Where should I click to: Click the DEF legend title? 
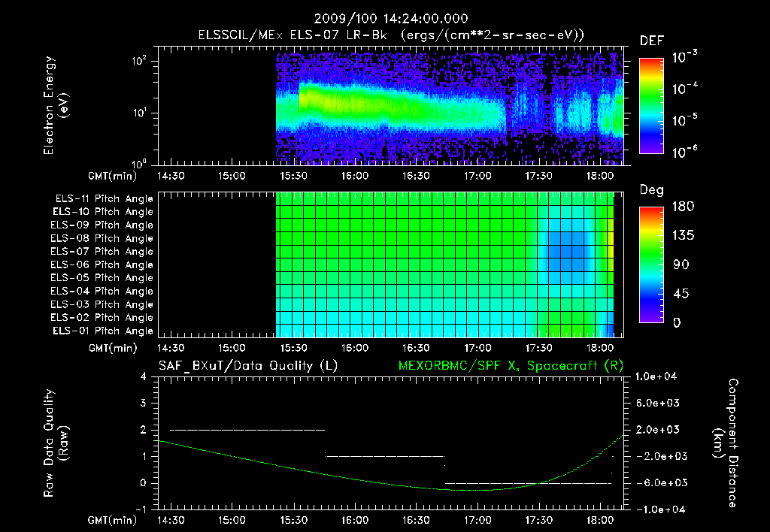point(652,41)
